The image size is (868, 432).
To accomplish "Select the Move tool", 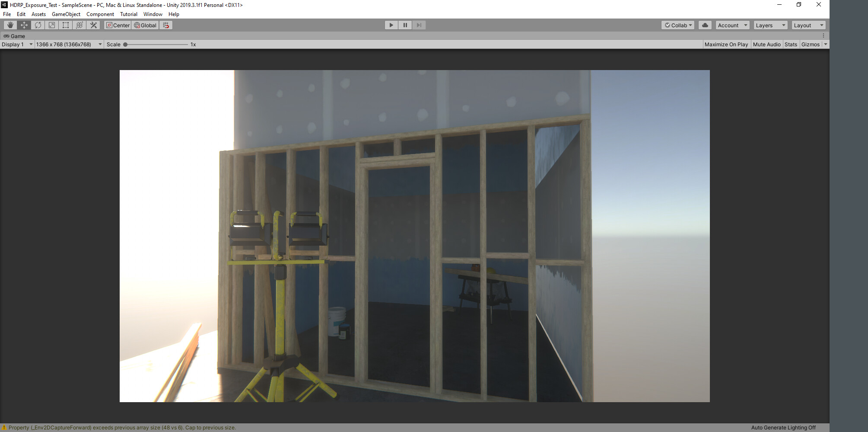I will pos(24,25).
